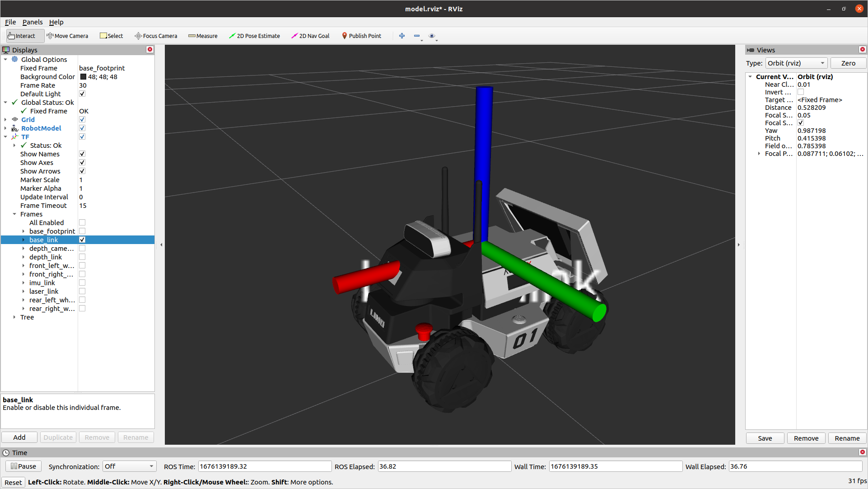Click the Zero view button
Screen dimensions: 868x489
pyautogui.click(x=848, y=63)
